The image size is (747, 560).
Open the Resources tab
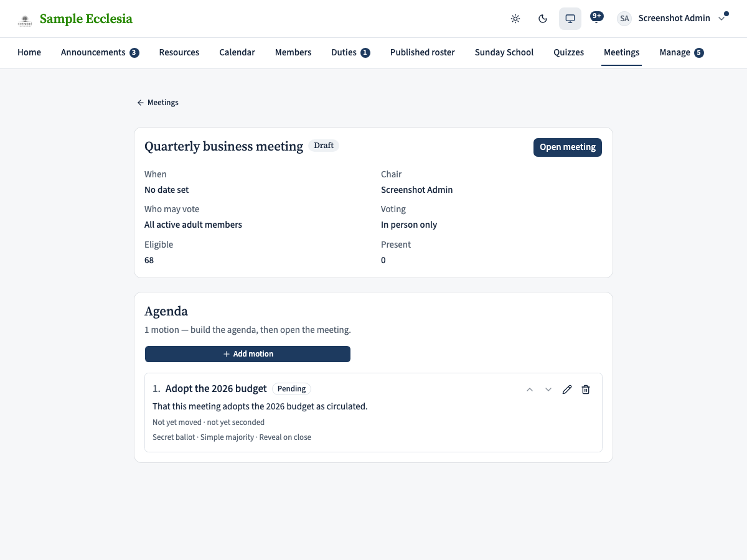point(179,52)
